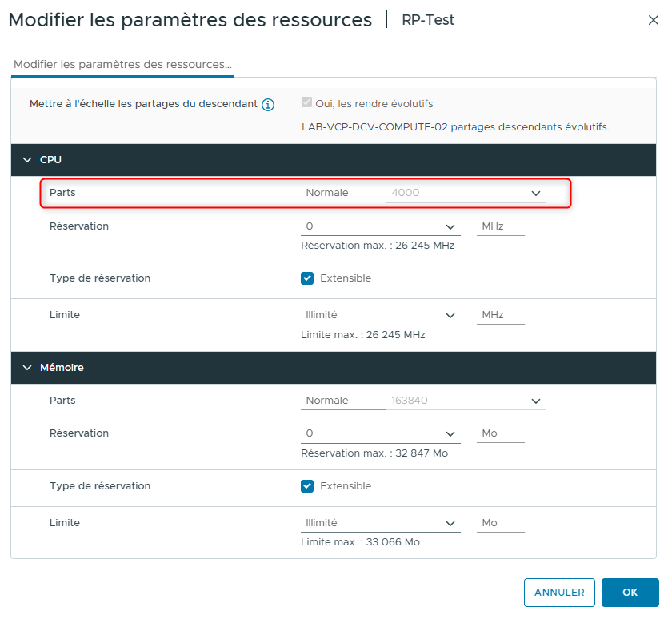Open the Mémoire Limite dropdown showing Illimité

[450, 522]
